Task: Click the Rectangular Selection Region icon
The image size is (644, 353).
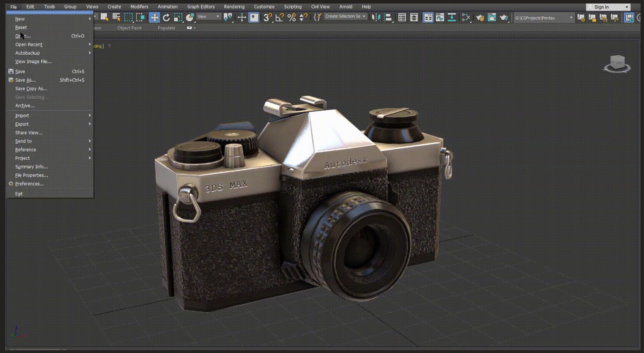Action: 129,17
